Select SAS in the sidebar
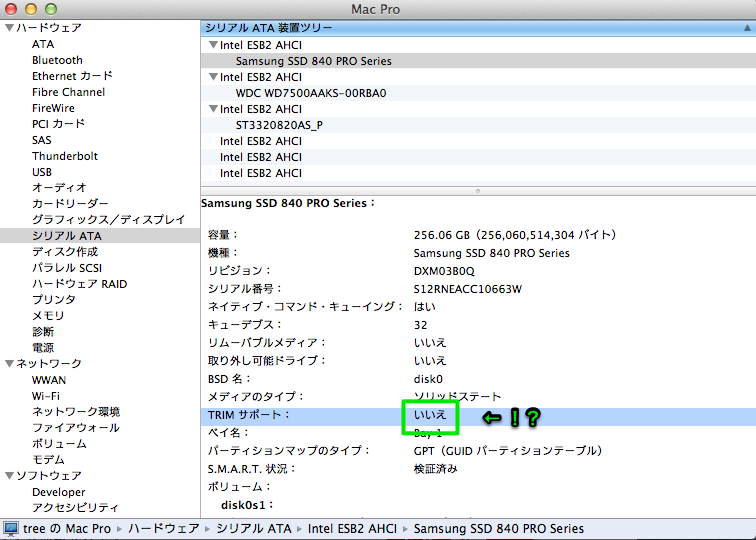The width and height of the screenshot is (756, 540). coord(41,140)
